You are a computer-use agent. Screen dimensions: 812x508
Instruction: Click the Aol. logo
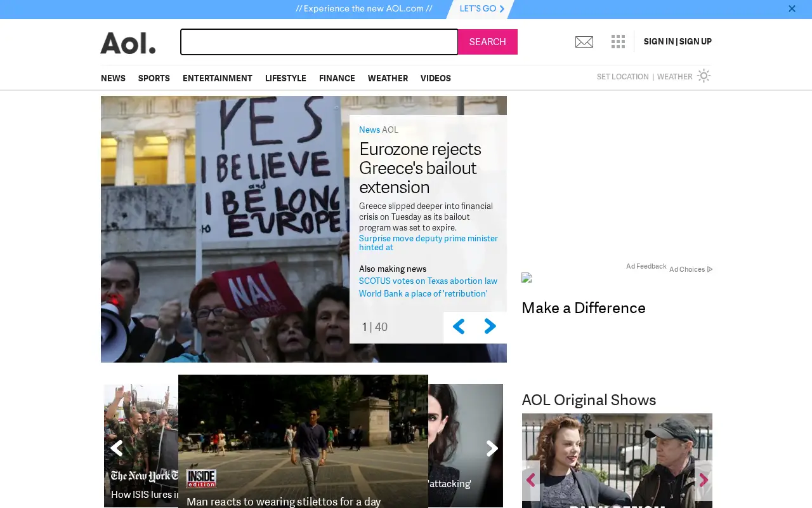click(x=128, y=43)
